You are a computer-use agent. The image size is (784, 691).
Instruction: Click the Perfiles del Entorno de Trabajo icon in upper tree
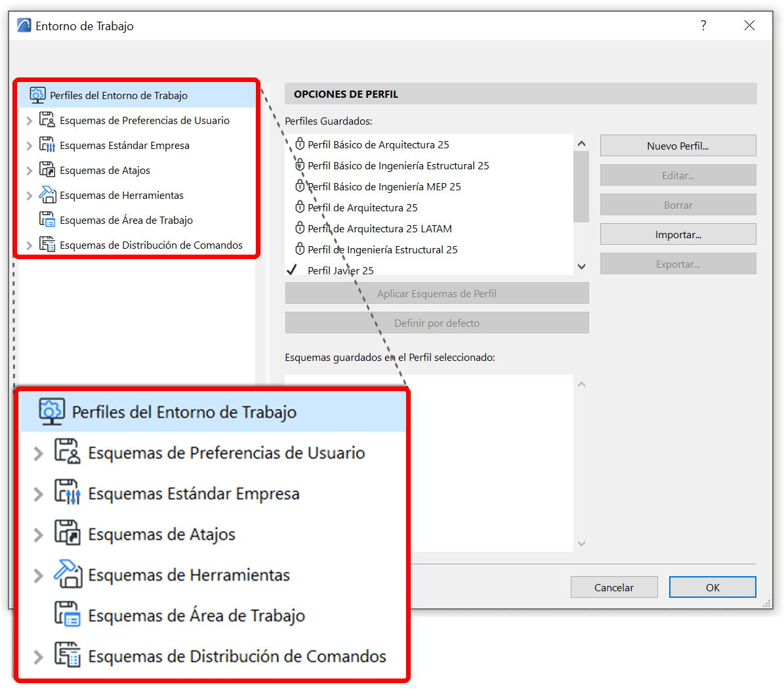37,95
